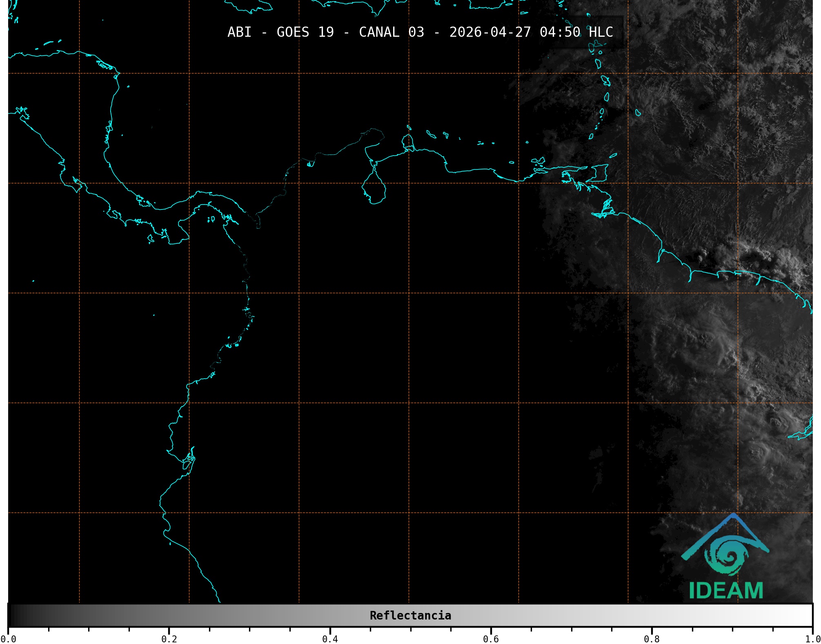Click the 0.4 tick label on colorbar
821x644 pixels.
pos(330,639)
